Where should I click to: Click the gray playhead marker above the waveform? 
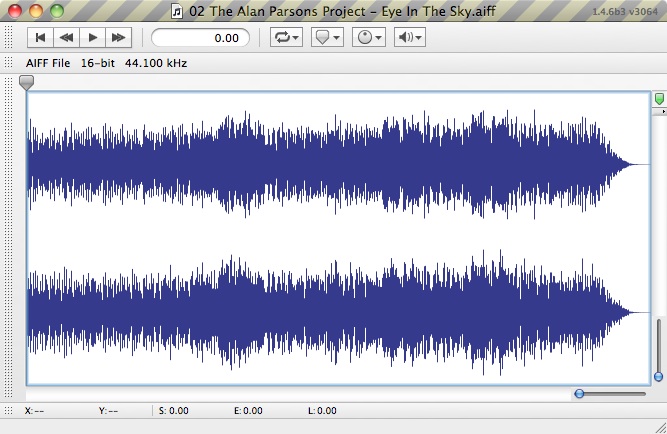click(26, 83)
